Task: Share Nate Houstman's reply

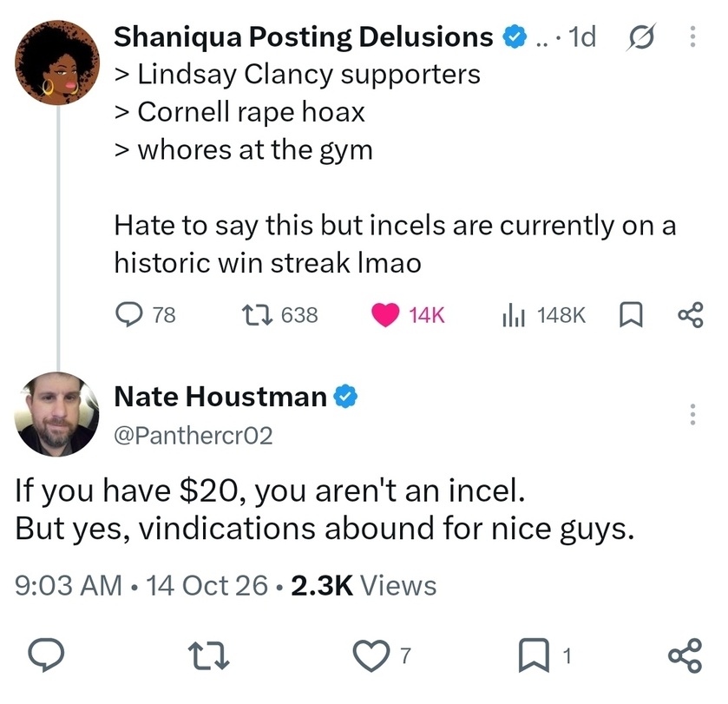Action: 685,655
